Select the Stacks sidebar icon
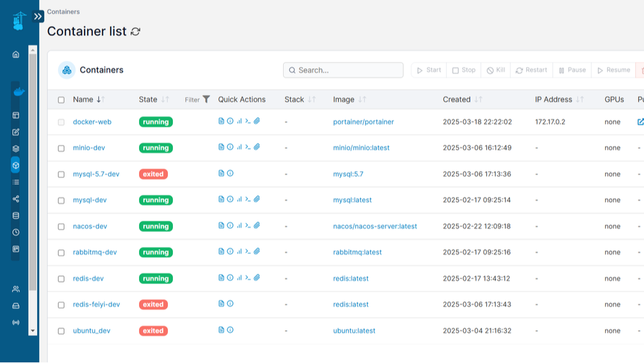The width and height of the screenshot is (644, 363). (x=15, y=149)
